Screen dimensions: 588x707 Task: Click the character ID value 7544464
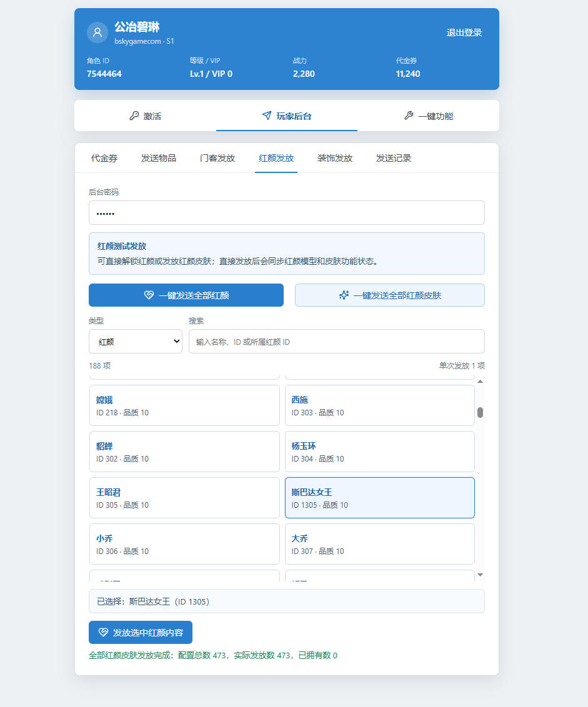click(104, 74)
